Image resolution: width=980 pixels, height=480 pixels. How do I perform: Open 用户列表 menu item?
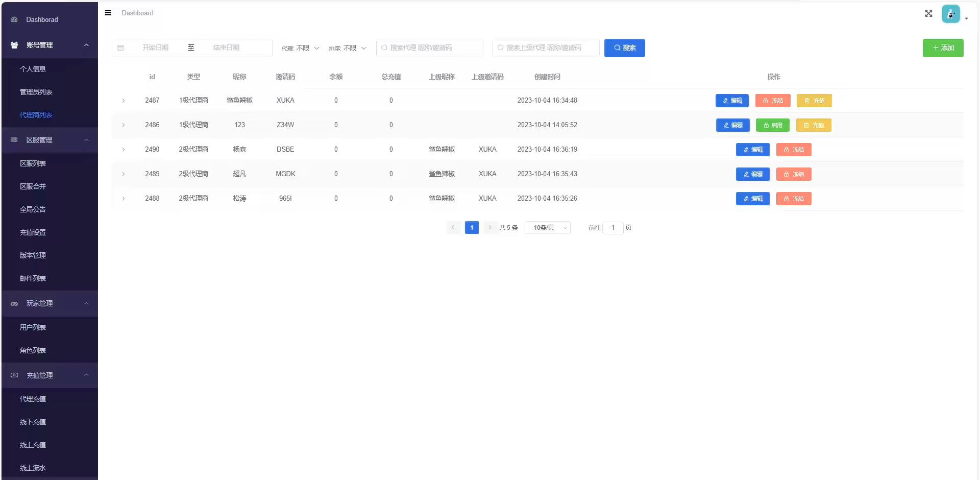tap(33, 327)
